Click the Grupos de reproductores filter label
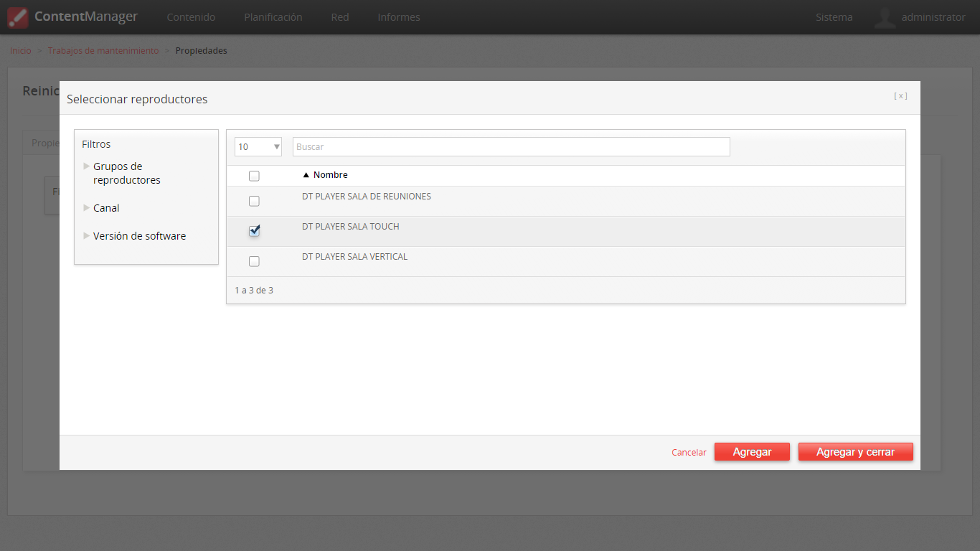Viewport: 980px width, 551px height. pos(127,173)
